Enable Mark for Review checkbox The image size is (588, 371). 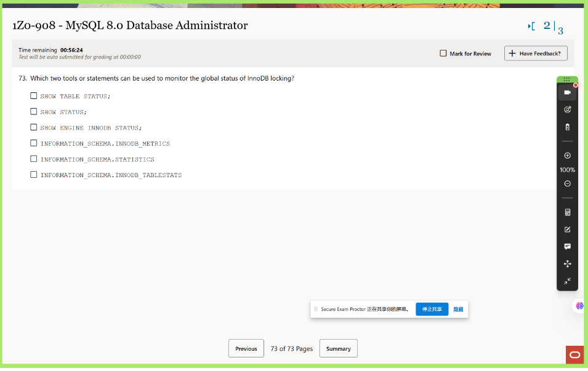(443, 53)
